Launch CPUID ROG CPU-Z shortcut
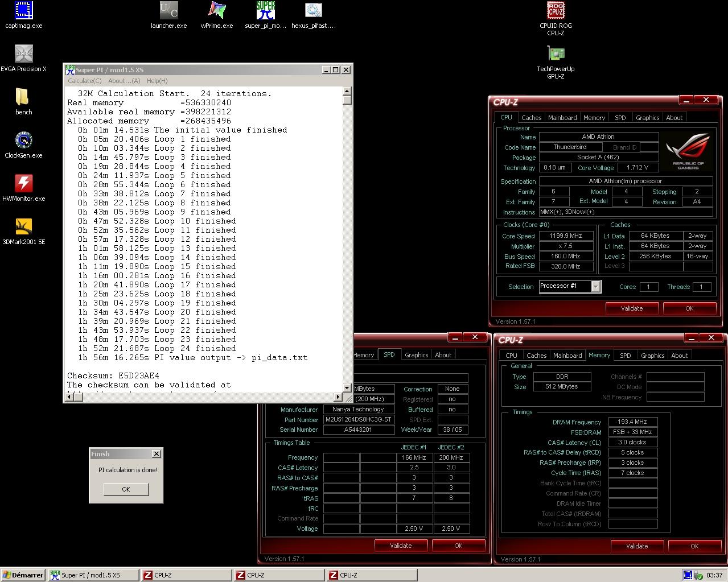Screen dimensions: 728x582 pyautogui.click(x=556, y=18)
